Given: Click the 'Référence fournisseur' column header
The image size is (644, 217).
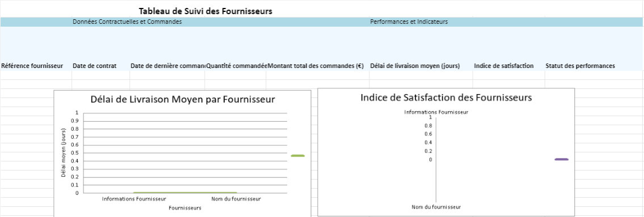Looking at the screenshot, I should coord(32,66).
